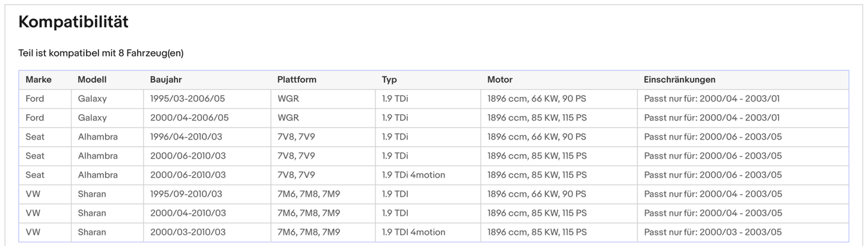
Task: Select the Seat Alhambra 1996/04-2010/03 row
Action: pyautogui.click(x=186, y=137)
